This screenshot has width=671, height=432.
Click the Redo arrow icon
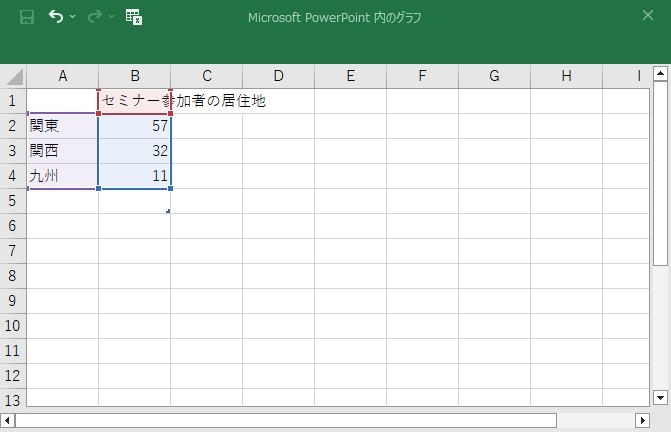pos(95,17)
